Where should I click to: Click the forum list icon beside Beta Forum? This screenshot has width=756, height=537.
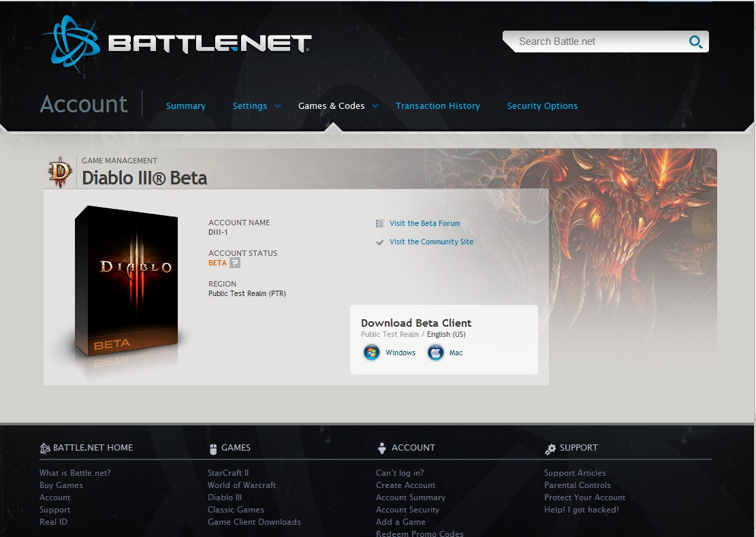click(x=379, y=223)
